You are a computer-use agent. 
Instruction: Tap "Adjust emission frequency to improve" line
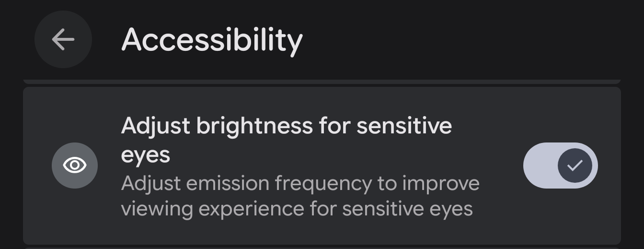pyautogui.click(x=300, y=183)
